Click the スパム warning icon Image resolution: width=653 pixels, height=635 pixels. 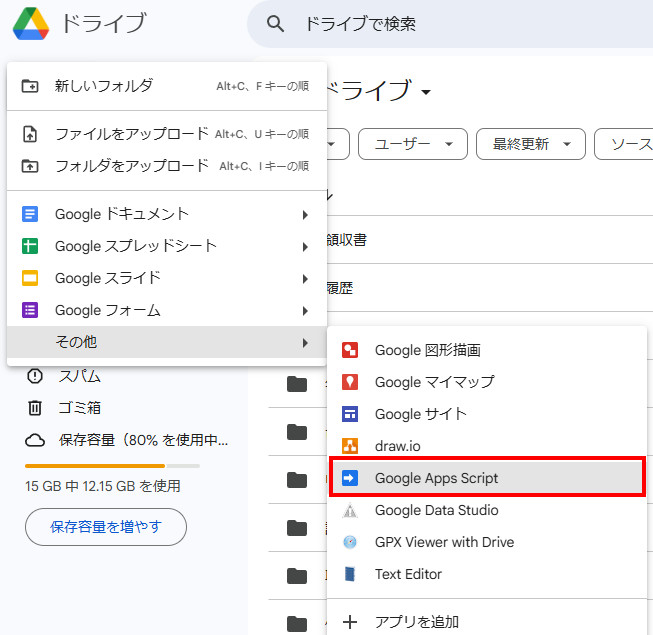tap(35, 376)
